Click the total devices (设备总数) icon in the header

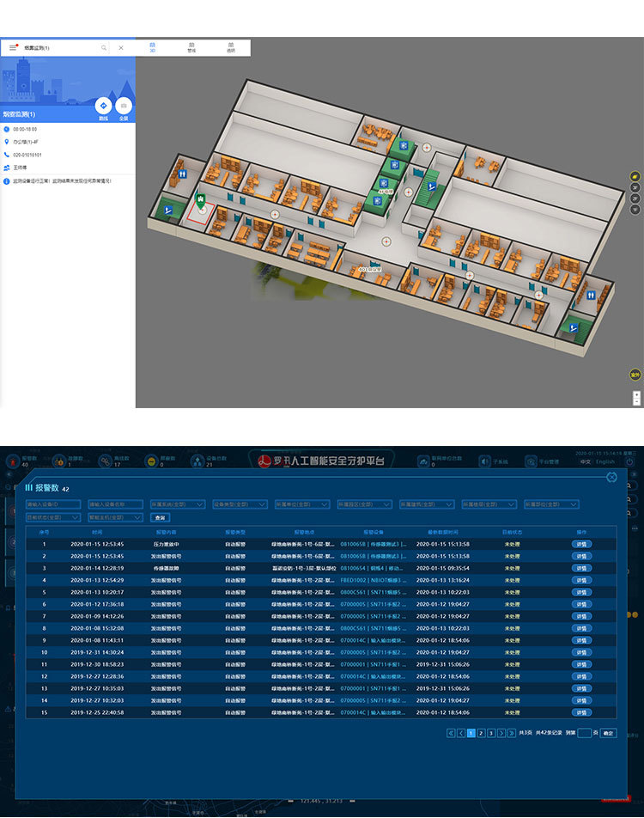(197, 461)
